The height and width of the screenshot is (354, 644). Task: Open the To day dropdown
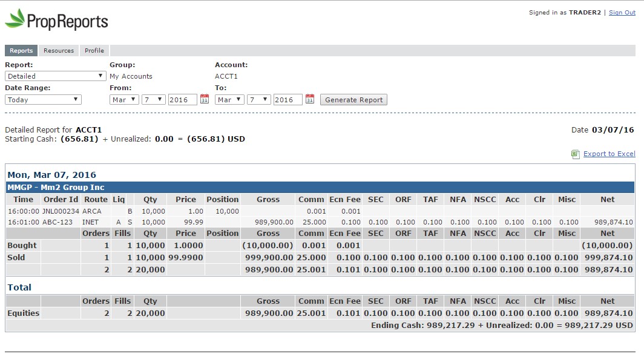point(259,100)
